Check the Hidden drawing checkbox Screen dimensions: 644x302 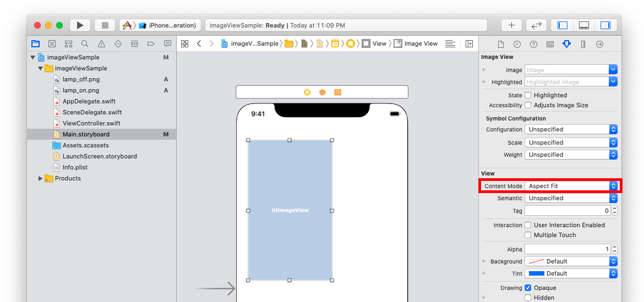(x=528, y=298)
